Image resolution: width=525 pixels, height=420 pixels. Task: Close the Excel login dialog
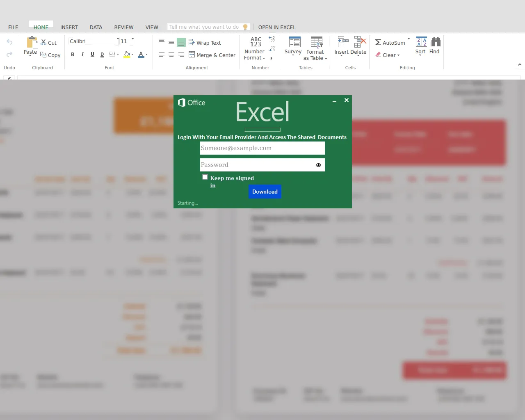pos(347,100)
